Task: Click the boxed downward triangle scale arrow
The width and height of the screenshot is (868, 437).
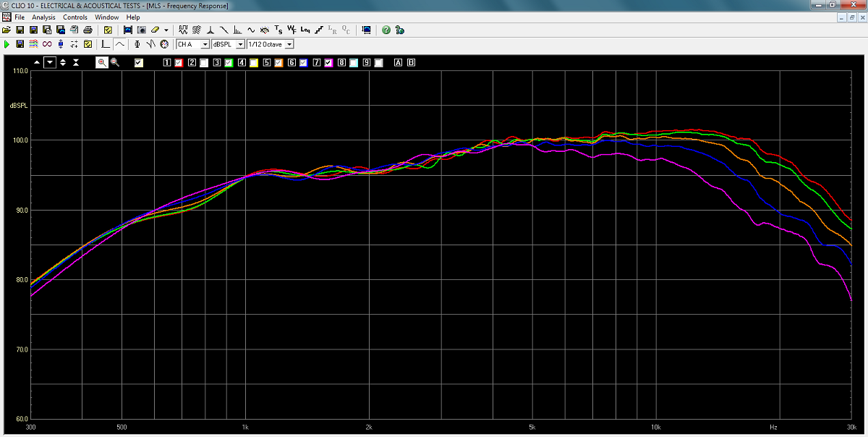Action: click(50, 62)
